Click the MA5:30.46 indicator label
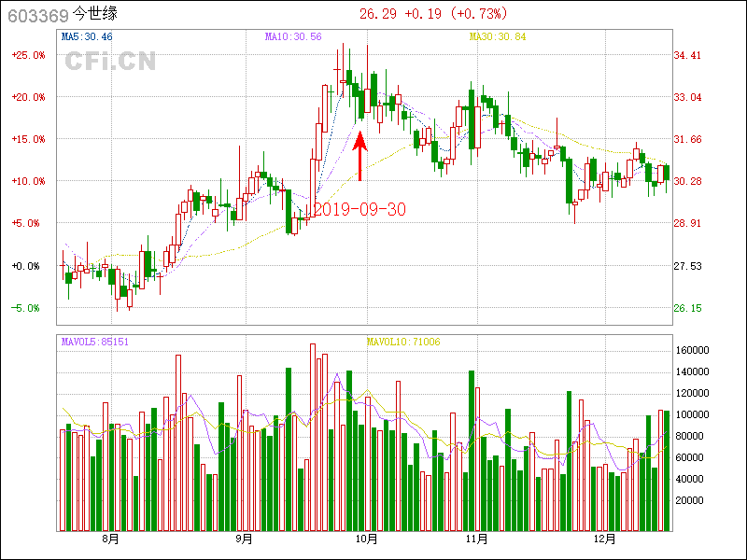The height and width of the screenshot is (560, 747). coord(87,36)
